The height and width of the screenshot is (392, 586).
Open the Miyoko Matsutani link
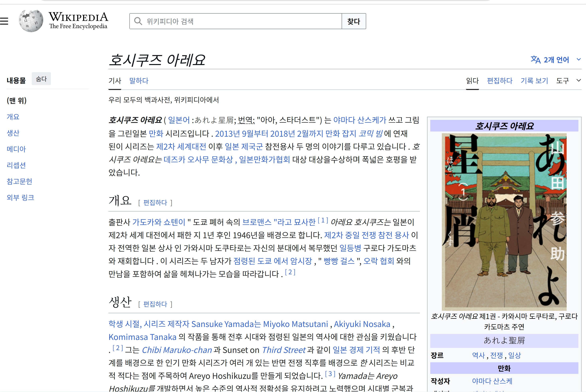pos(295,324)
